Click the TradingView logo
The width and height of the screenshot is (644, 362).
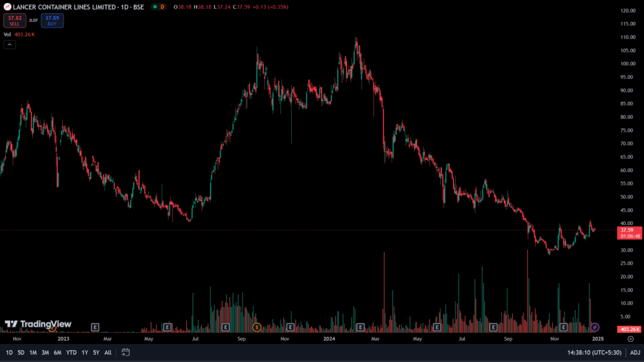tap(38, 324)
